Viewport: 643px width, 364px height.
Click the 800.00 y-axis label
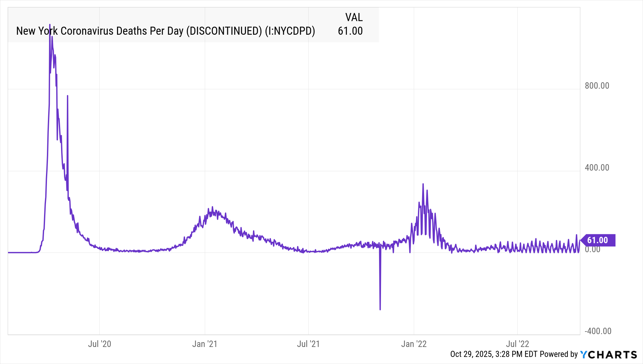pos(597,86)
